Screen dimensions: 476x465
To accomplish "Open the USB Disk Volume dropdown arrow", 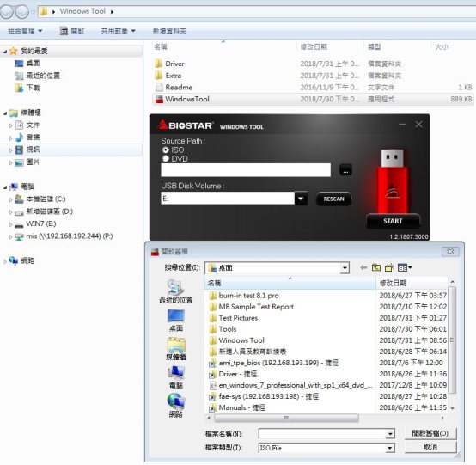I will pyautogui.click(x=301, y=199).
